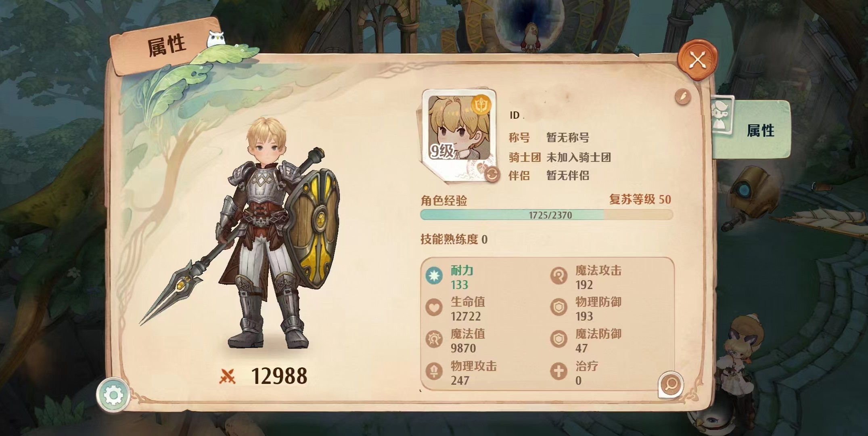The width and height of the screenshot is (868, 436).
Task: Click the 暂无称号 title text
Action: [x=568, y=138]
